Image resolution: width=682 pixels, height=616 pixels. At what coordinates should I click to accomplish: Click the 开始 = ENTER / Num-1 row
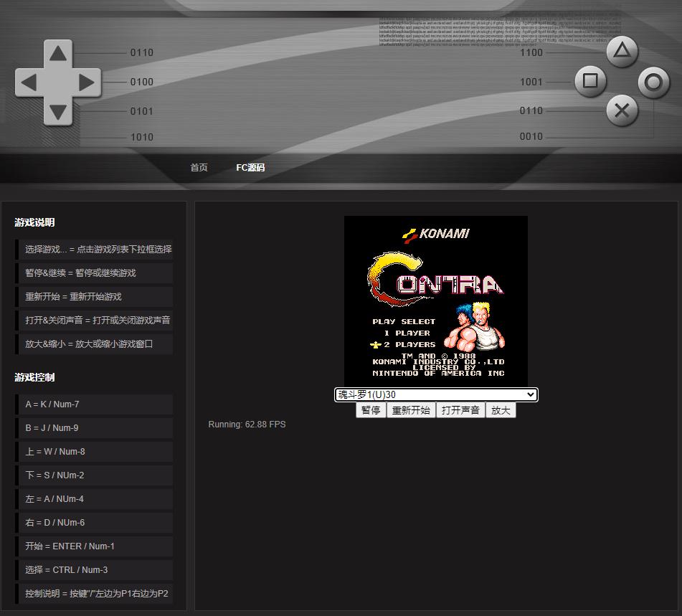point(94,546)
